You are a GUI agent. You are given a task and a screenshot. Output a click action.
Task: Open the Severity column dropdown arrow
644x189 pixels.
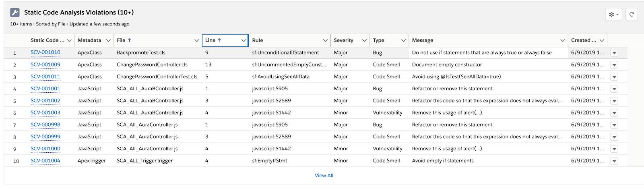[364, 40]
